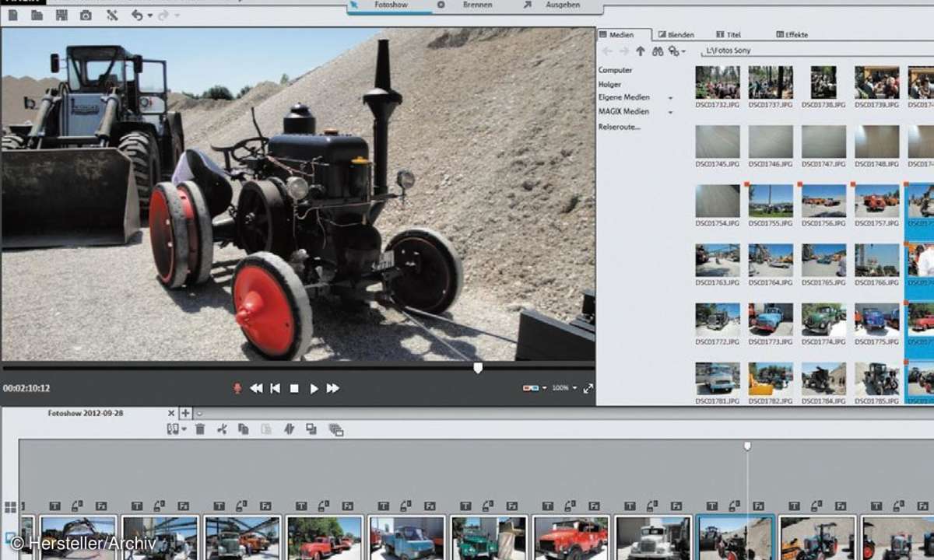The width and height of the screenshot is (934, 560).
Task: Click the overlapping squares icon in timeline toolbar
Action: [311, 429]
